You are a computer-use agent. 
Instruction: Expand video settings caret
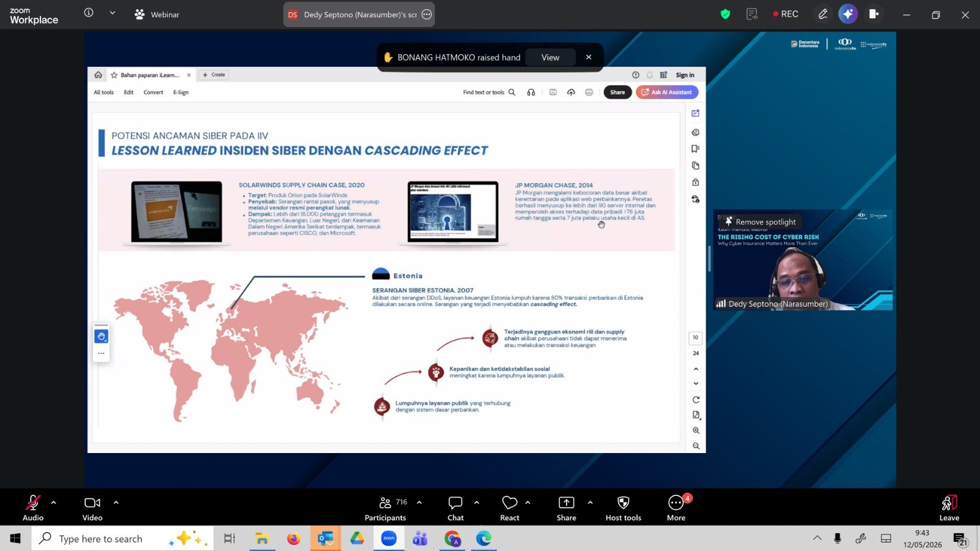pyautogui.click(x=116, y=503)
